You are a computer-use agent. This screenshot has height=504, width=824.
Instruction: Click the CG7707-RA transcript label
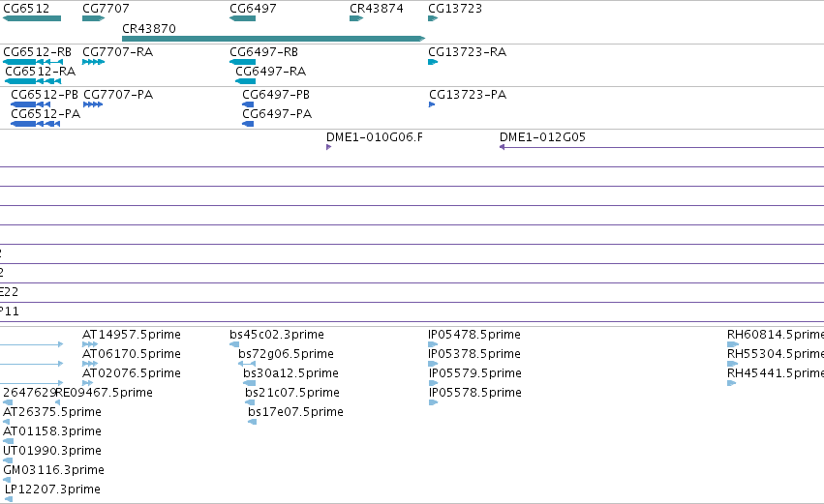(118, 52)
